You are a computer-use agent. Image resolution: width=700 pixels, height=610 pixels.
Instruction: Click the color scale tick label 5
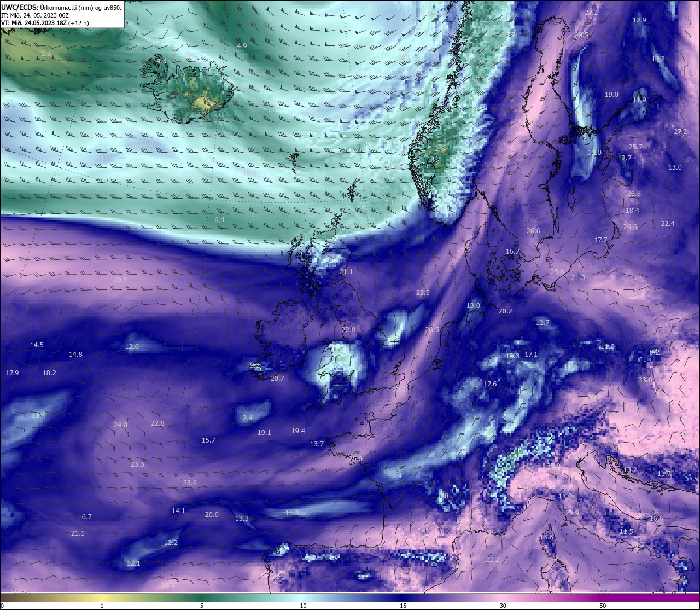click(202, 606)
